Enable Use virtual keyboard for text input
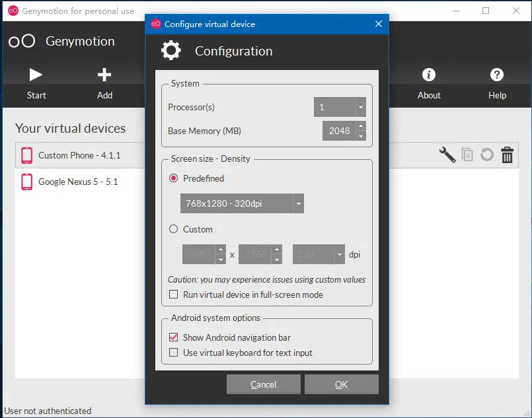 pos(173,353)
